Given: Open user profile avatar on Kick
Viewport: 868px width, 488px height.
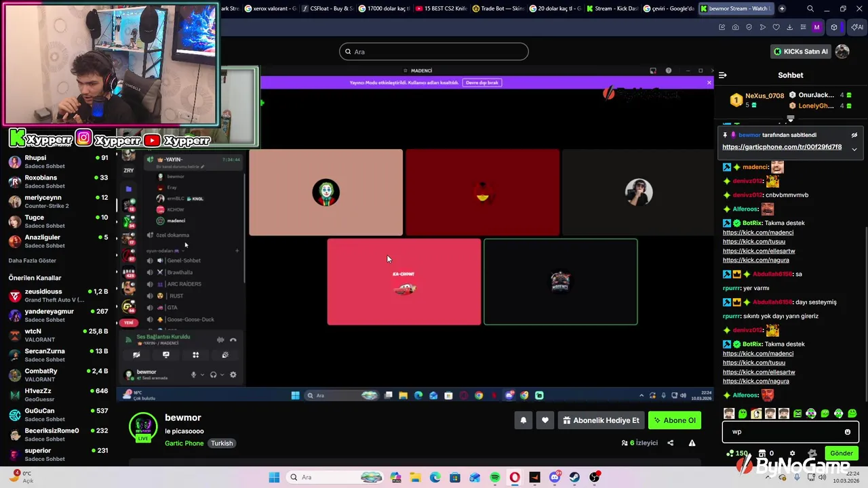Looking at the screenshot, I should tap(842, 52).
